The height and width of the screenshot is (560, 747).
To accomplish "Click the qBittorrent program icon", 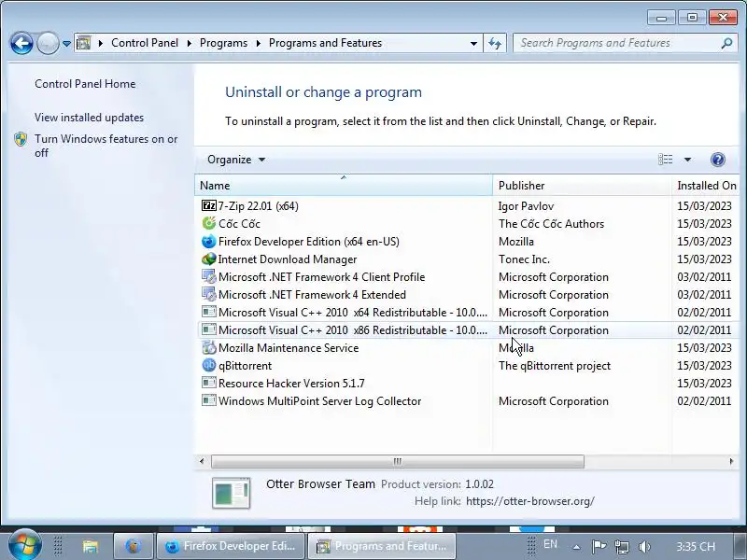I will [x=208, y=365].
